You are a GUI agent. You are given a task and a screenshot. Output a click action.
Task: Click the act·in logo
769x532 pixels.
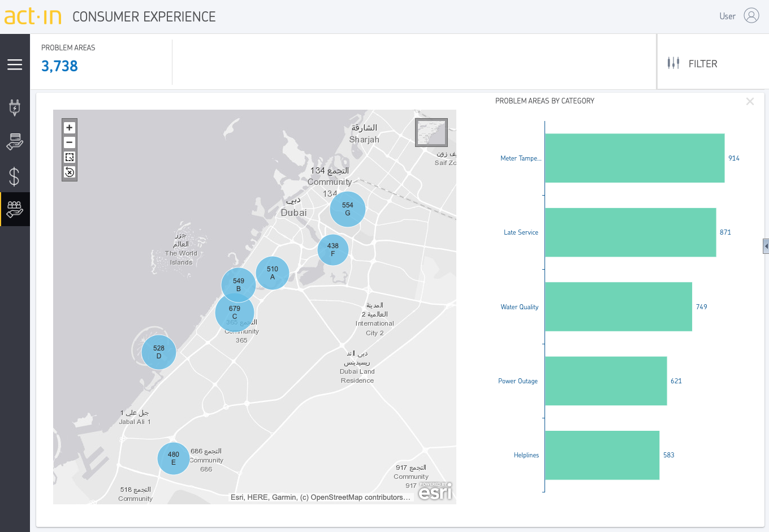click(x=33, y=16)
